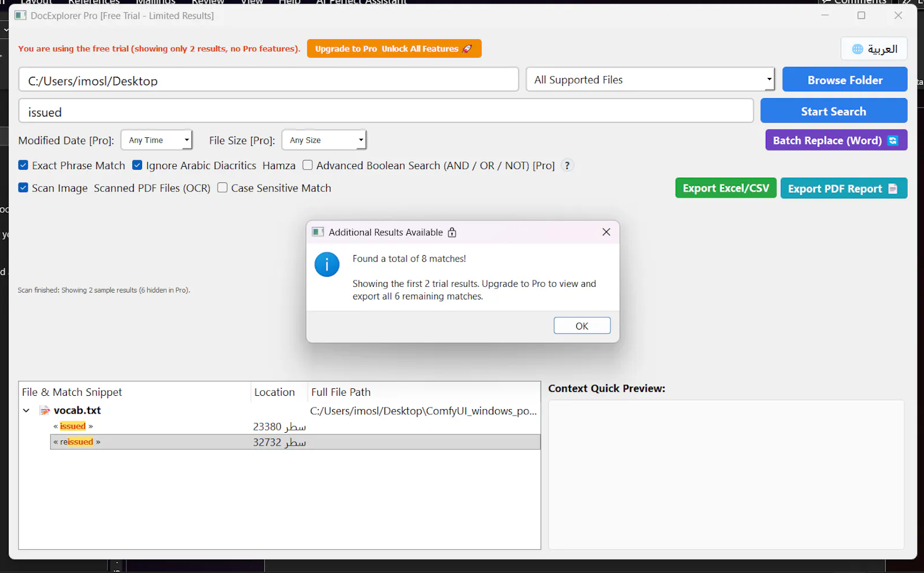The height and width of the screenshot is (573, 924).
Task: Click the Batch Replace (Word) button
Action: point(836,140)
